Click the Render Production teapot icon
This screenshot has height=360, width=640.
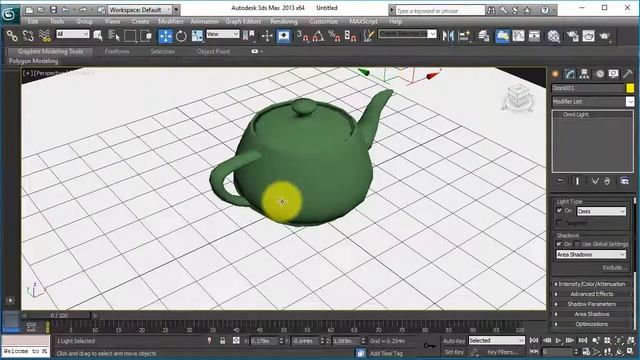[604, 36]
